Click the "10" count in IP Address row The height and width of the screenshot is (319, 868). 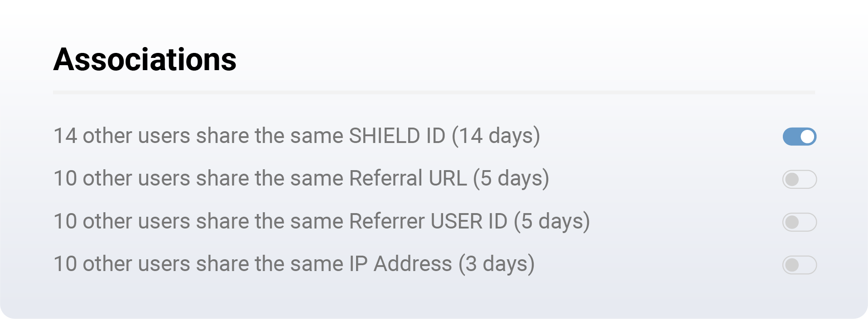click(65, 264)
